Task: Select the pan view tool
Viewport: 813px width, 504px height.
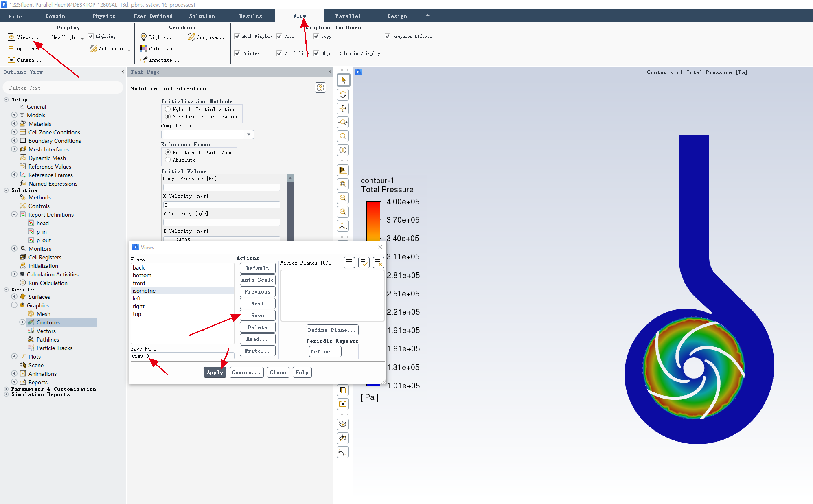Action: click(x=343, y=108)
